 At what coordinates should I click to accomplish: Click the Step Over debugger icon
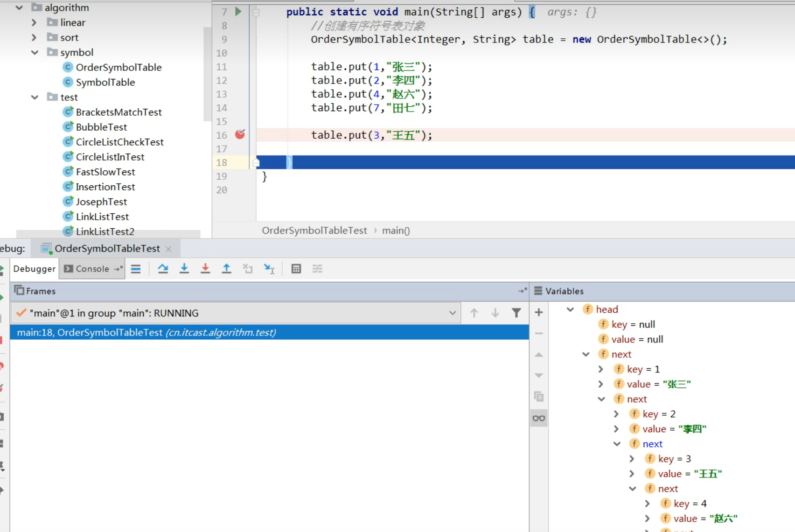coord(163,268)
